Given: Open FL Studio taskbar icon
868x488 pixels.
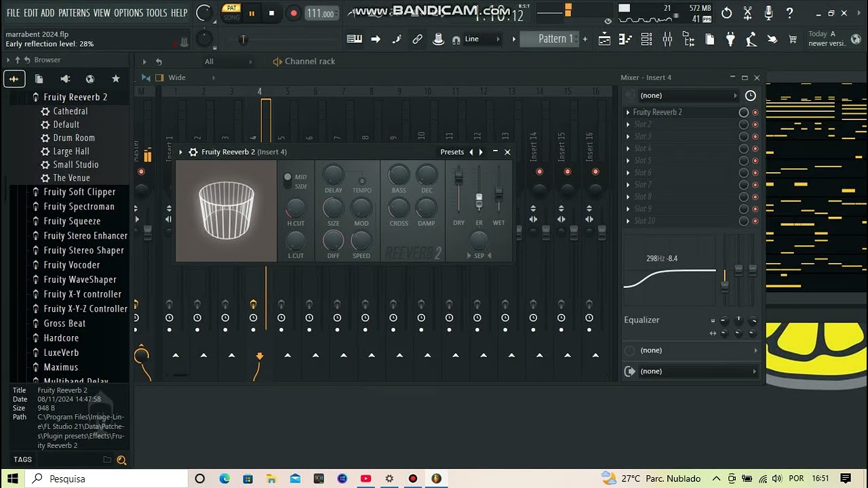Looking at the screenshot, I should (x=436, y=479).
